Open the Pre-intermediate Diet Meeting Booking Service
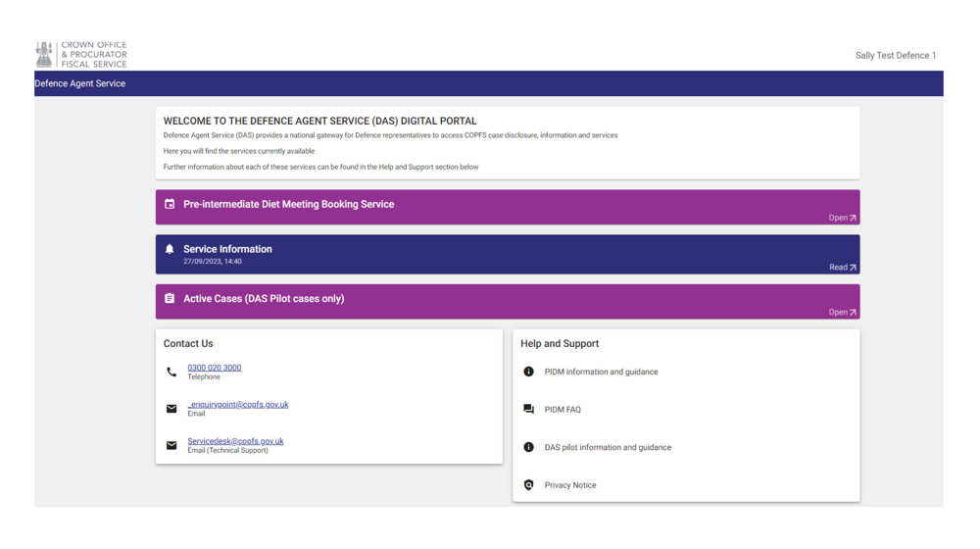980x549 pixels. [842, 218]
